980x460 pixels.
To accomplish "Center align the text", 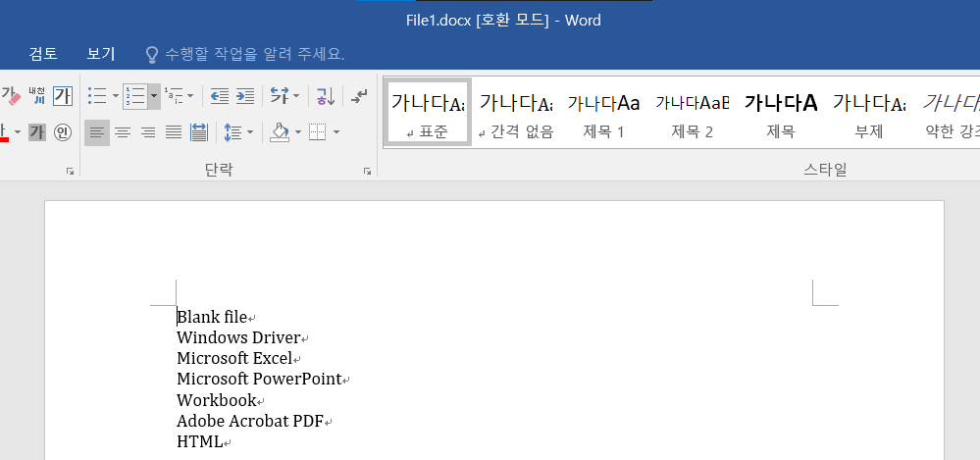I will (123, 131).
